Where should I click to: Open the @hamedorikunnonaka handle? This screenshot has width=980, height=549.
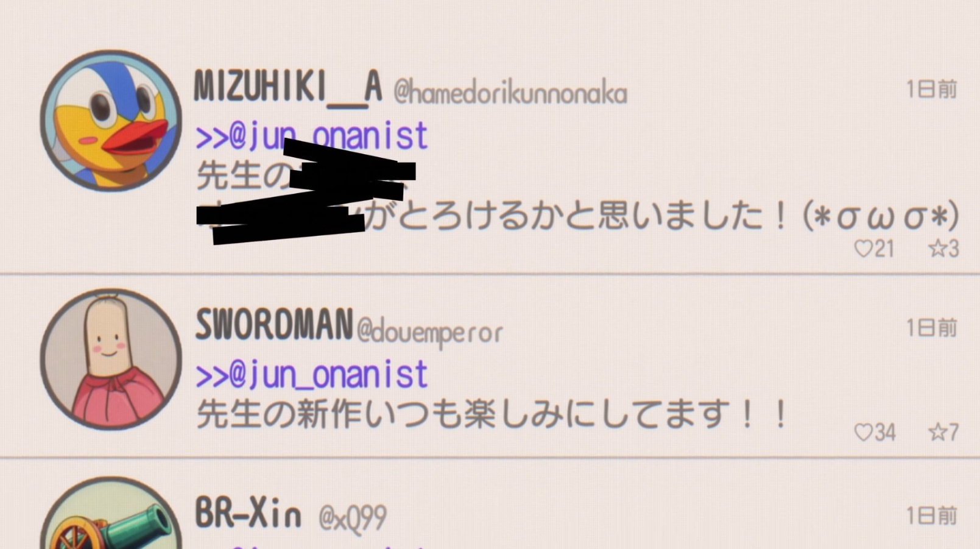(x=510, y=93)
